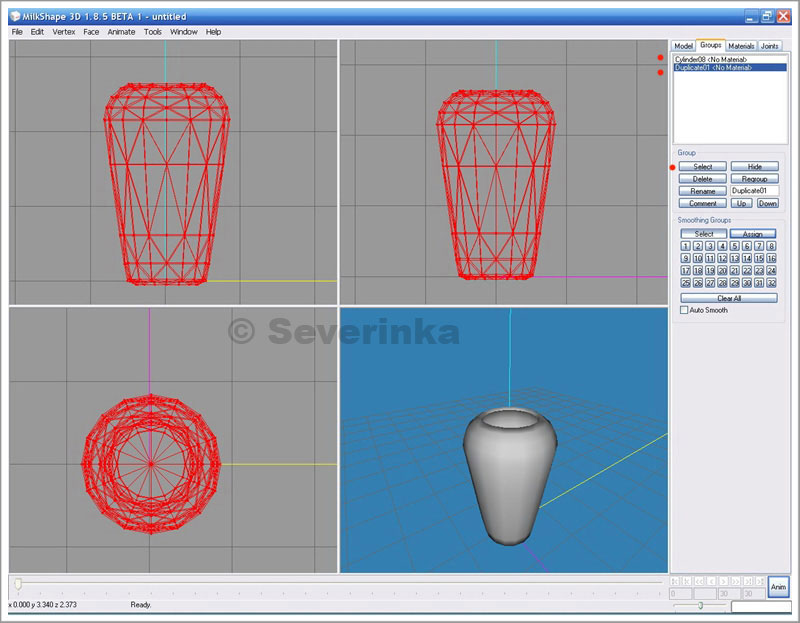800x623 pixels.
Task: Select smoothing group 32
Action: pos(772,283)
